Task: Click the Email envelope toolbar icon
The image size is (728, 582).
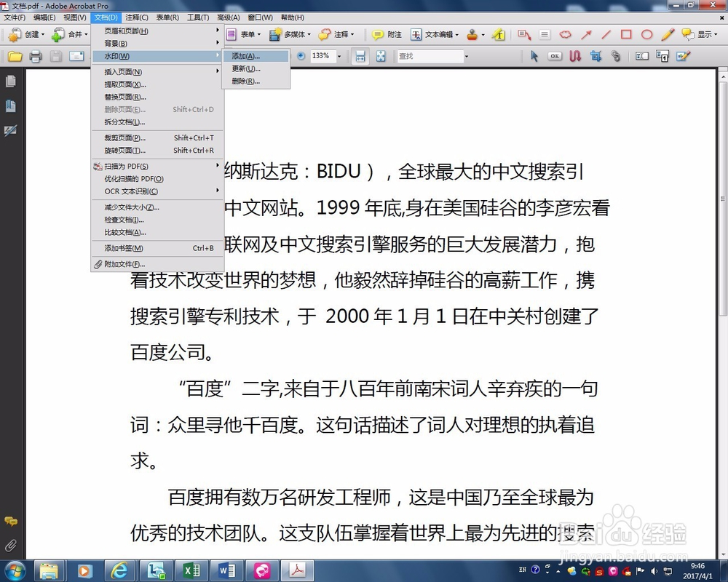Action: [x=76, y=56]
